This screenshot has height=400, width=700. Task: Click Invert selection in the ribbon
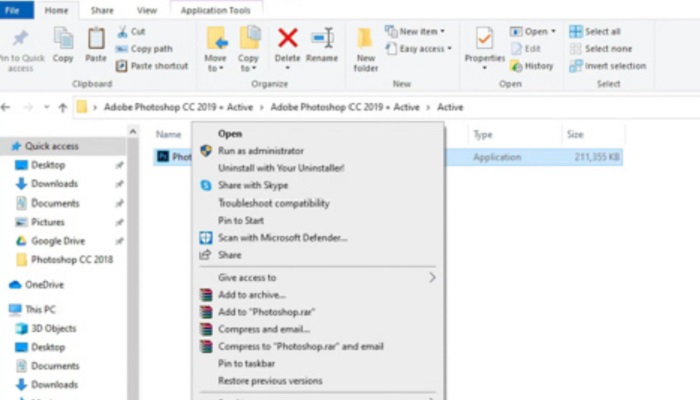pos(608,66)
